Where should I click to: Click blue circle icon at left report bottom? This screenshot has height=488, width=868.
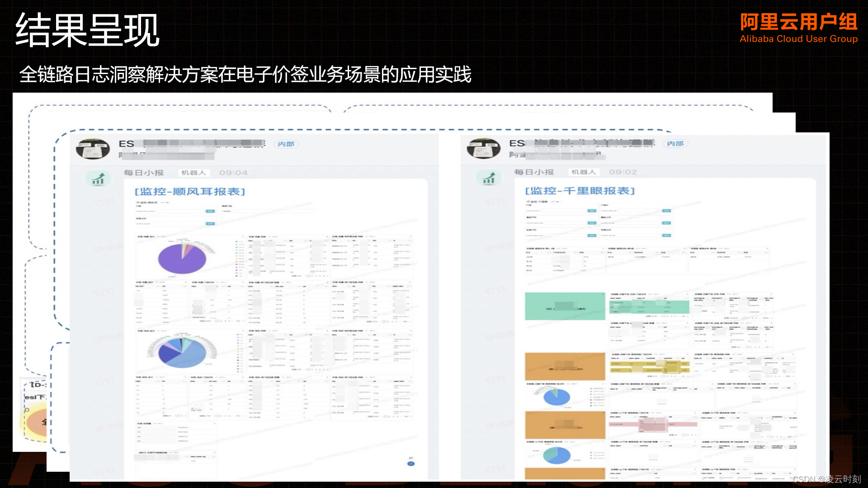click(410, 464)
